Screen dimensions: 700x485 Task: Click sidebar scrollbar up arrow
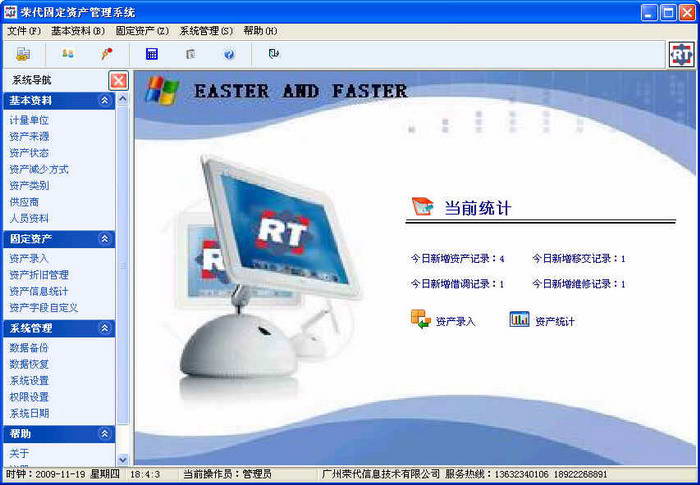tap(123, 99)
